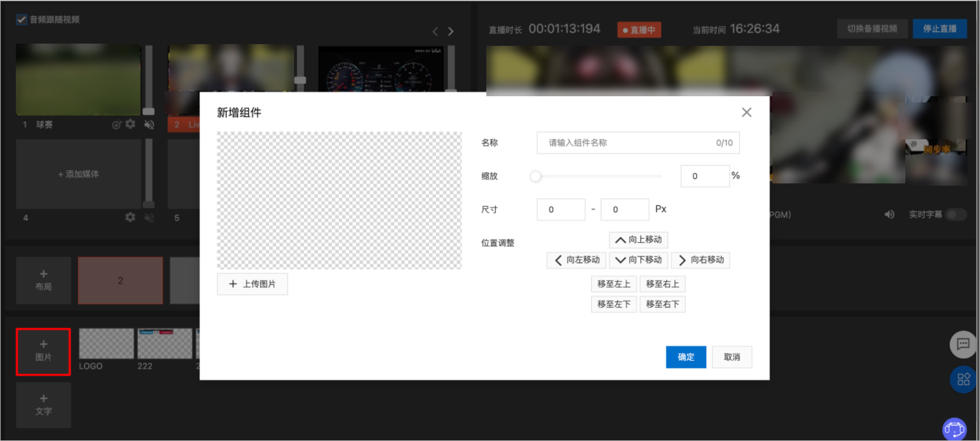Select the 222 image thumbnail
The width and height of the screenshot is (980, 441).
[x=165, y=344]
